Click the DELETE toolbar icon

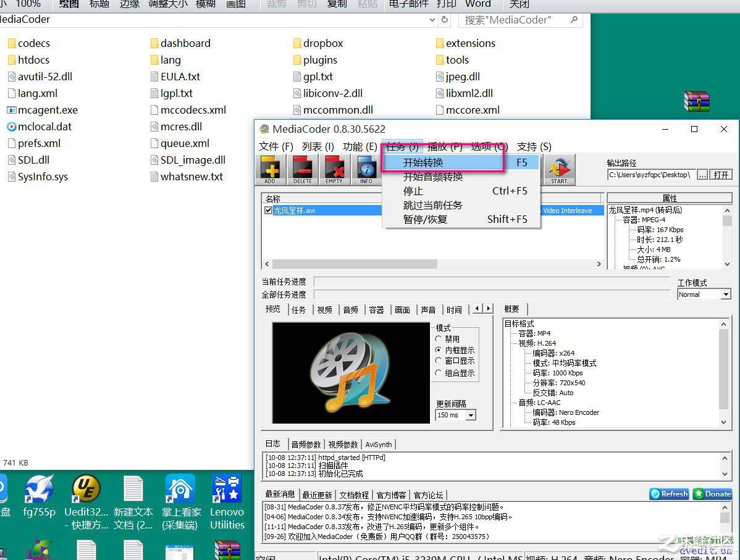(x=303, y=169)
